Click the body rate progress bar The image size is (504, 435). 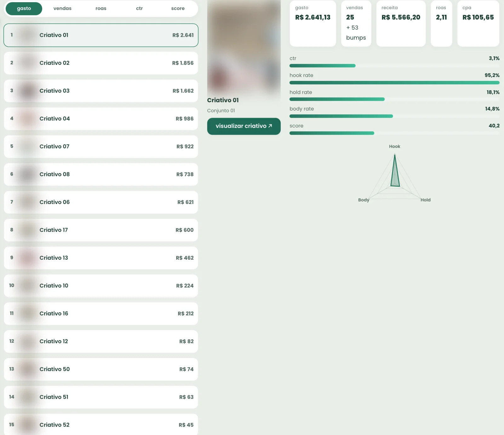tap(394, 116)
